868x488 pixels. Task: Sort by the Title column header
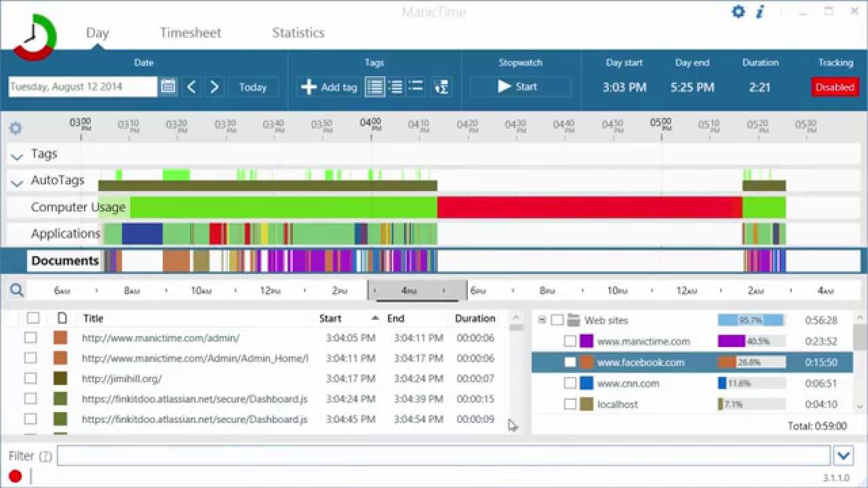[93, 318]
